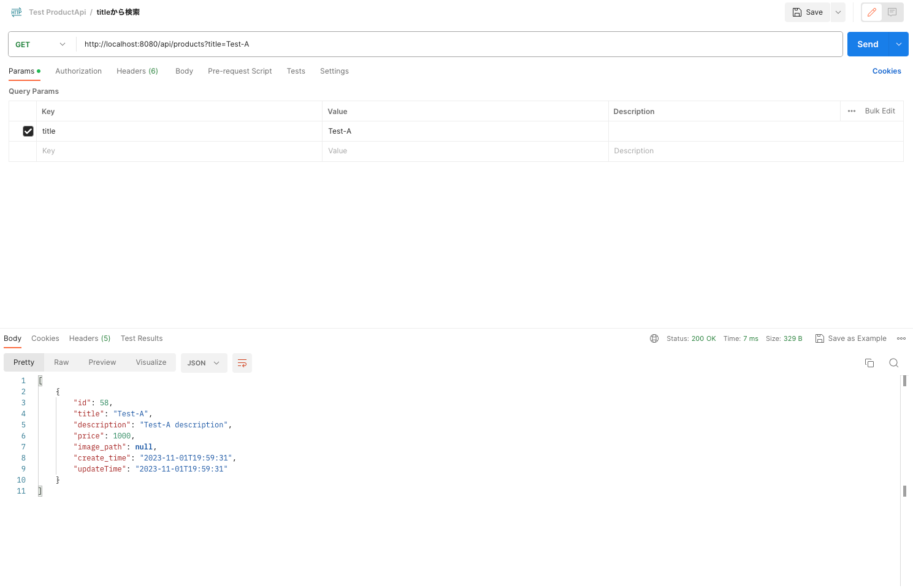Open more actions next to Bulk Edit
This screenshot has width=913, height=588.
point(851,111)
